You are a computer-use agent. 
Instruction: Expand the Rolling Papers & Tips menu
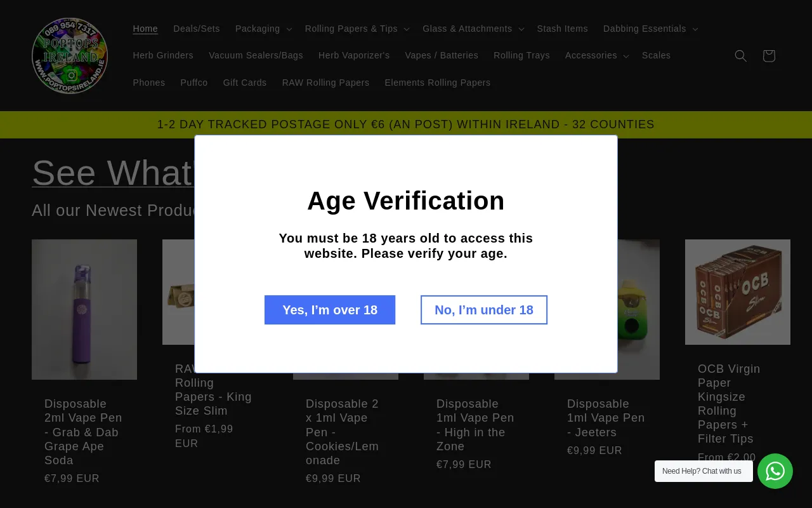click(x=357, y=29)
